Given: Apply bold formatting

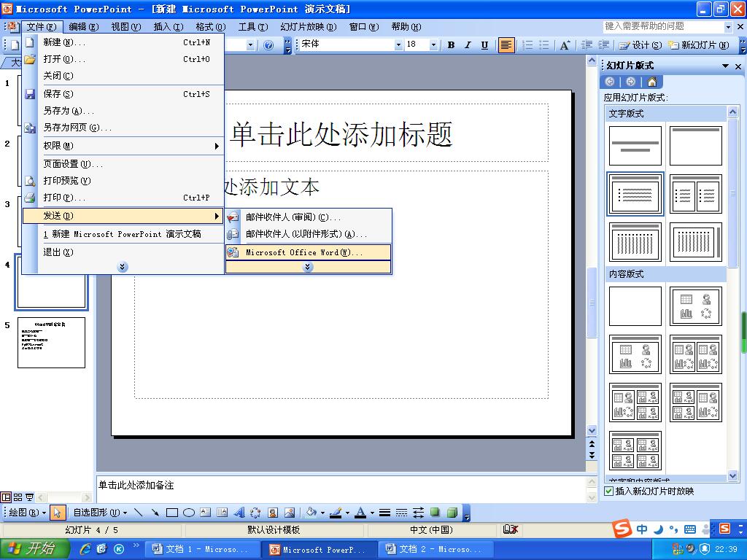Looking at the screenshot, I should click(451, 44).
